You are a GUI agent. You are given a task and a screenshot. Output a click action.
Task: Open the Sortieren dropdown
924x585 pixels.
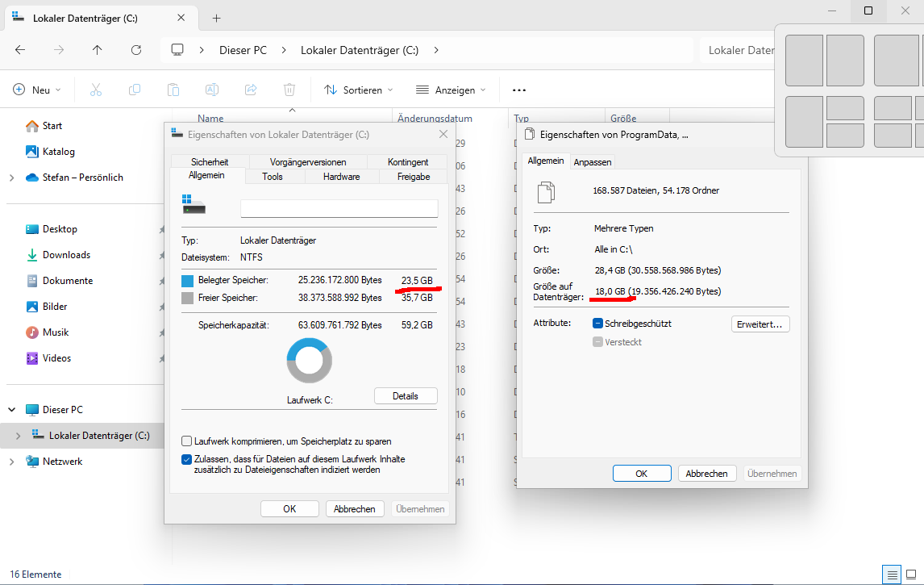[359, 90]
